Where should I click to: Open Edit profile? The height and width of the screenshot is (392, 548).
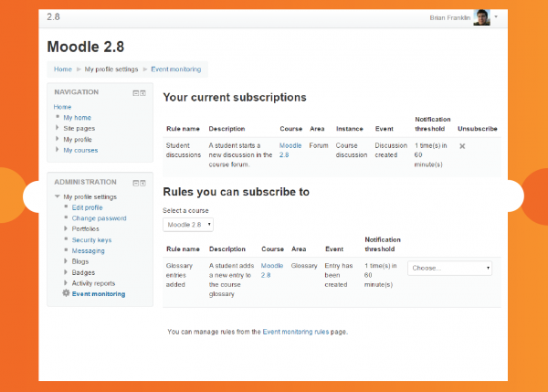coord(87,207)
